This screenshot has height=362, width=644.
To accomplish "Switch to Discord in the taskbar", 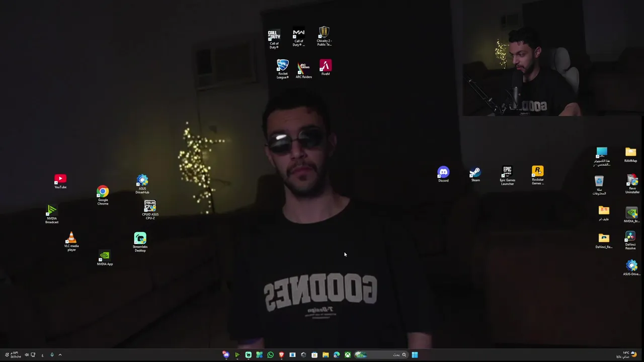I will [226, 355].
